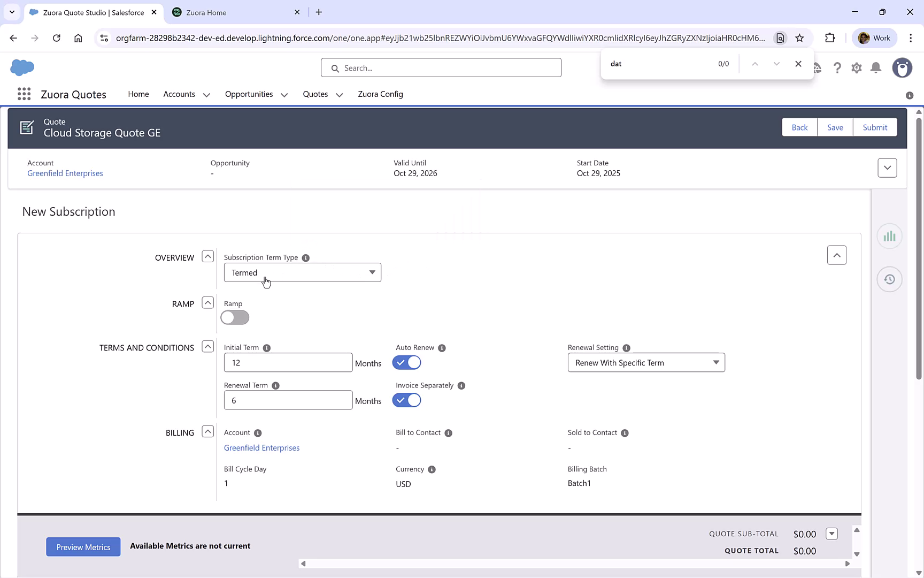
Task: Submit the Cloud Storage Quote
Action: [875, 127]
